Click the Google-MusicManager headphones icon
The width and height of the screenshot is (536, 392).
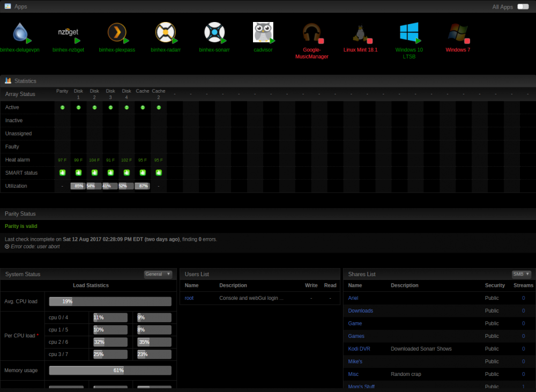point(312,33)
